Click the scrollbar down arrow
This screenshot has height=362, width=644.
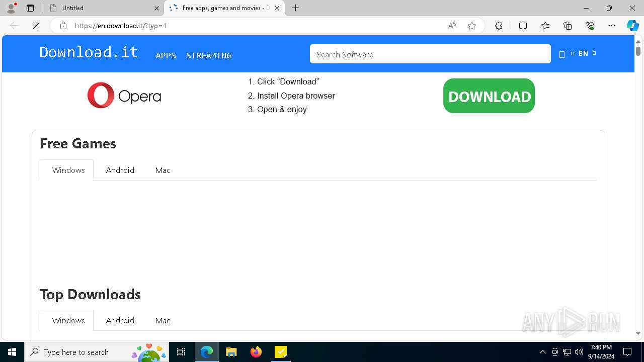point(638,333)
